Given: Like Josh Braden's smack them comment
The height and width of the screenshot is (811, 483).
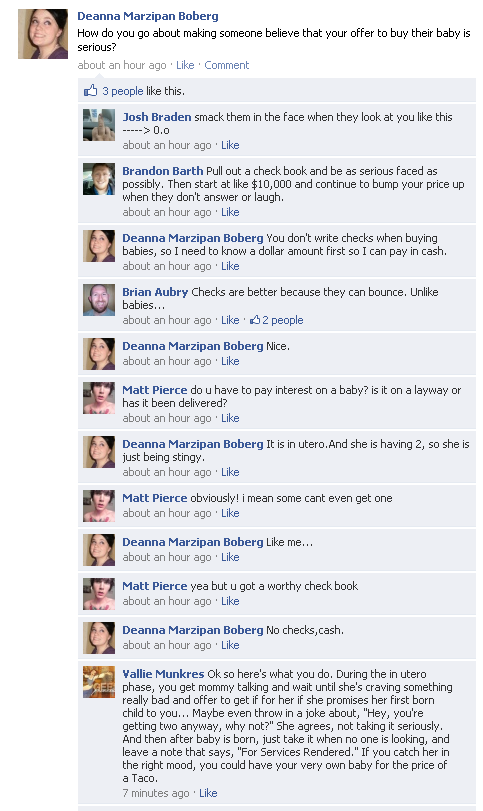Looking at the screenshot, I should tap(230, 145).
